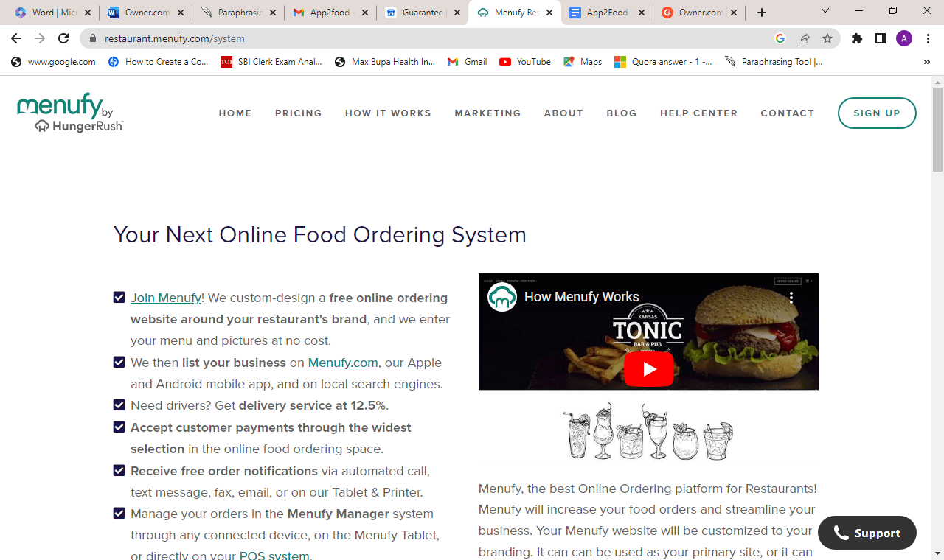Viewport: 944px width, 560px height.
Task: Open the Marketing nav item
Action: pos(487,113)
